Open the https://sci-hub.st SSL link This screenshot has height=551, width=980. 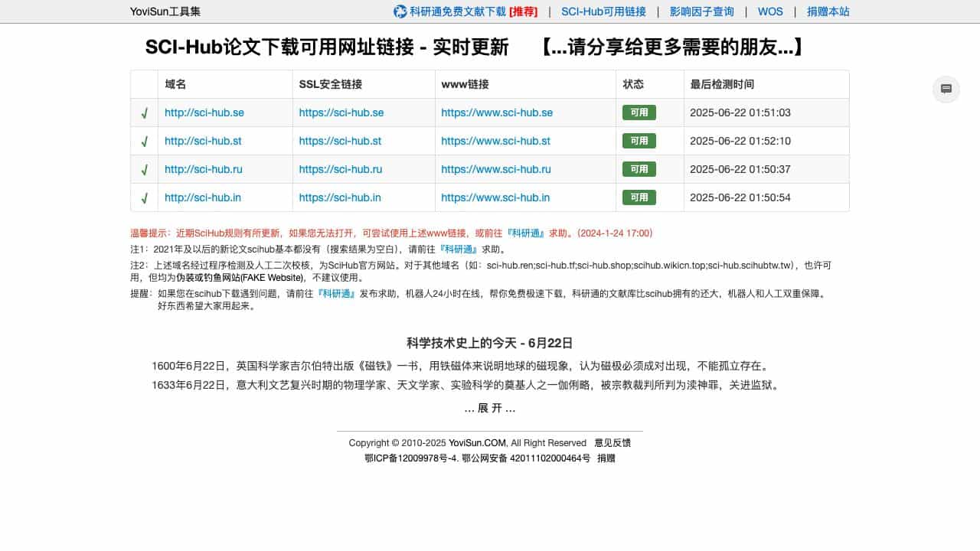point(340,141)
